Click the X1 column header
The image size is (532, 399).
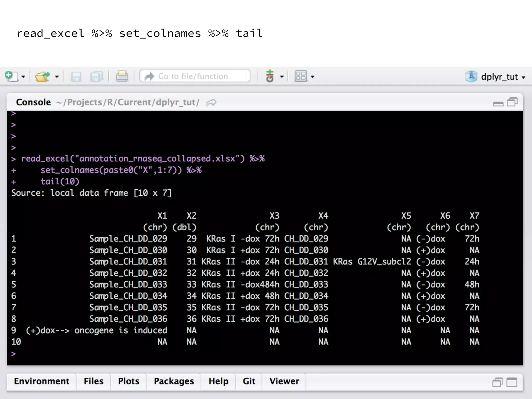click(162, 216)
